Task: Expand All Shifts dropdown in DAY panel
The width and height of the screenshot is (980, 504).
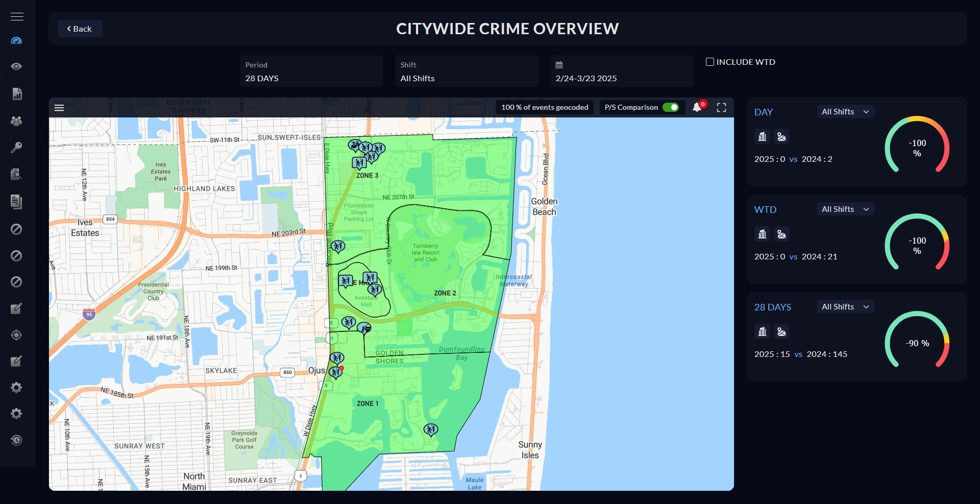Action: point(845,112)
